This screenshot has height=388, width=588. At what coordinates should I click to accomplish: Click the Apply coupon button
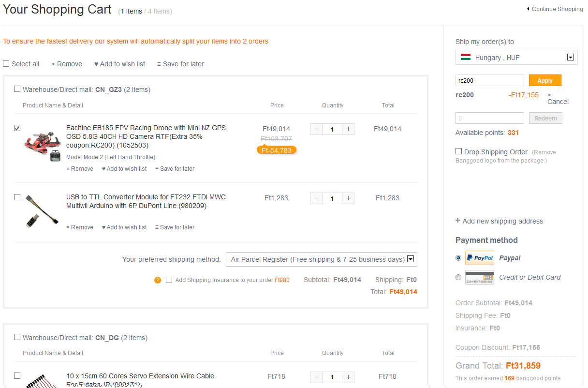click(544, 81)
